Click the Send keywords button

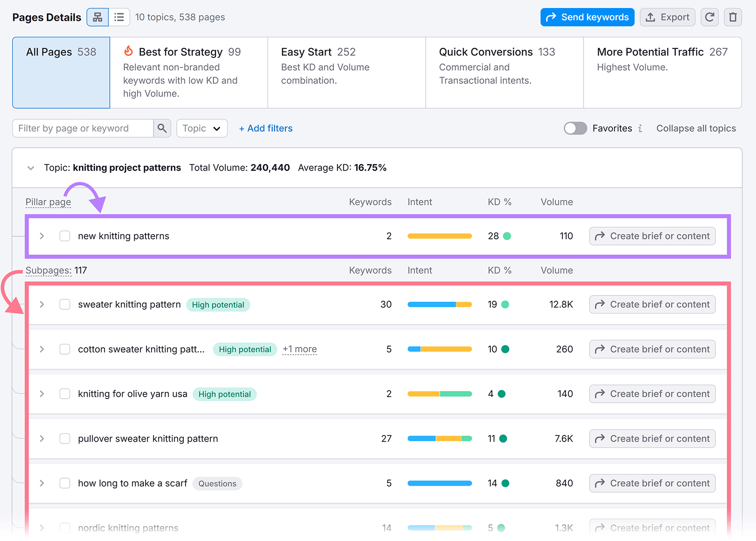[x=587, y=17]
